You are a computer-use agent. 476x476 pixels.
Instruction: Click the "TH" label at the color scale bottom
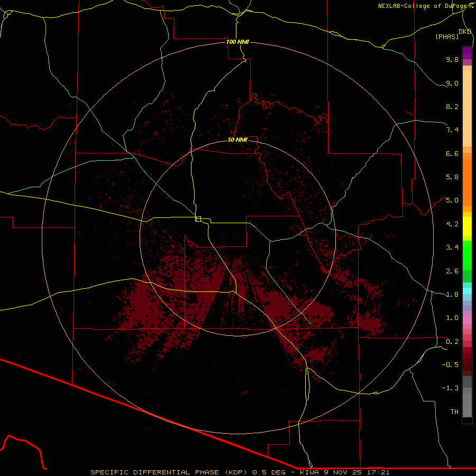click(454, 412)
